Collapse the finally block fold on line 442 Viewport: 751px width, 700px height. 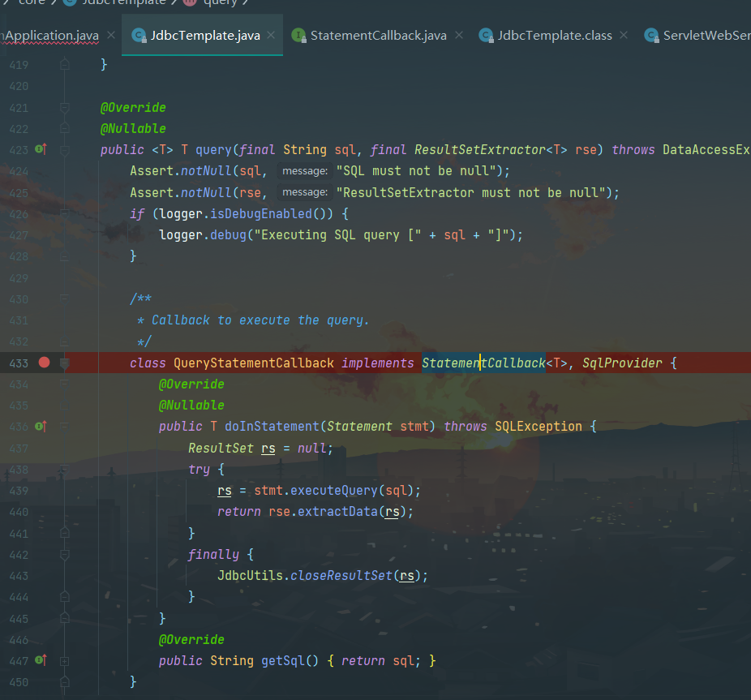pyautogui.click(x=65, y=554)
